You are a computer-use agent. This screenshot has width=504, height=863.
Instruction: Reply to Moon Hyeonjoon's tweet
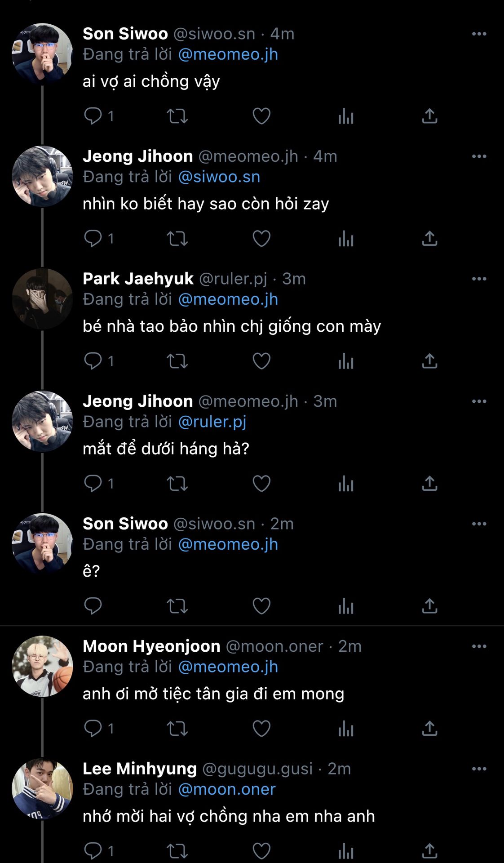click(x=93, y=729)
